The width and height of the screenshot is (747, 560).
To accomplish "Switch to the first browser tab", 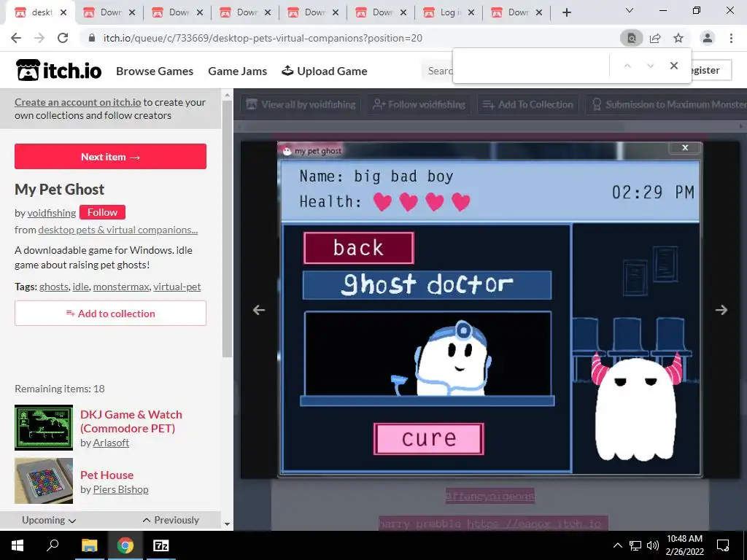I will point(41,12).
